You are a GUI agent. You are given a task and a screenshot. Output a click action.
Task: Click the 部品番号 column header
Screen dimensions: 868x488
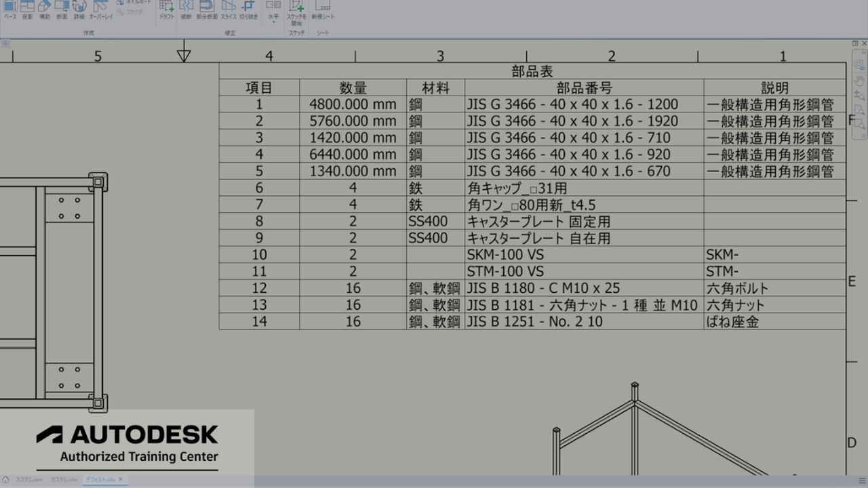(585, 87)
